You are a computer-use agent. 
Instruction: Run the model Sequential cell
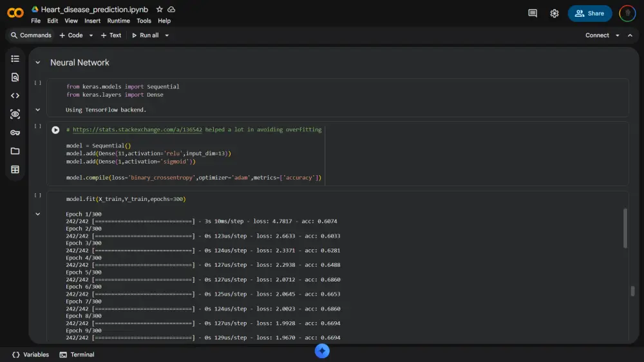(55, 130)
